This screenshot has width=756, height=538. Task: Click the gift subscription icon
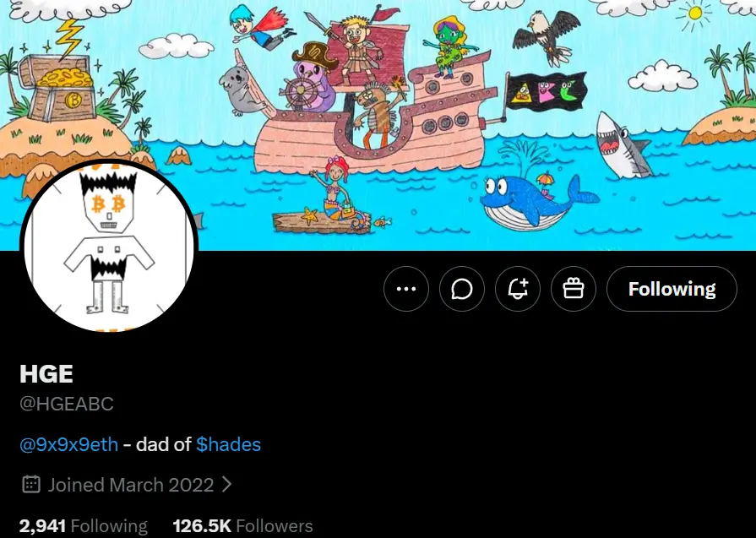point(574,289)
